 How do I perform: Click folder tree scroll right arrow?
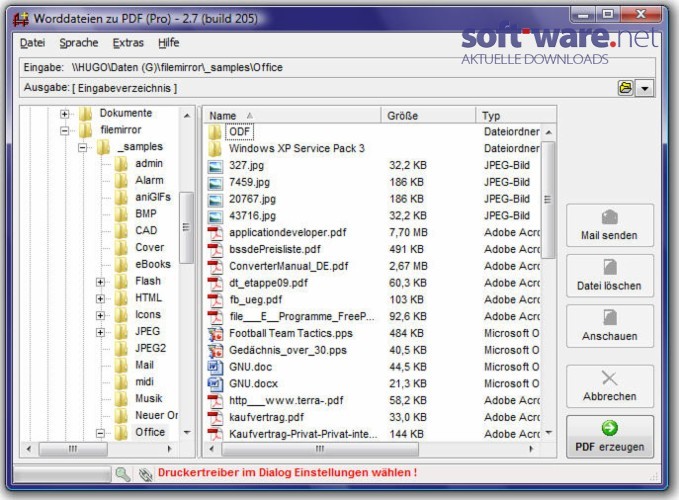pyautogui.click(x=169, y=449)
